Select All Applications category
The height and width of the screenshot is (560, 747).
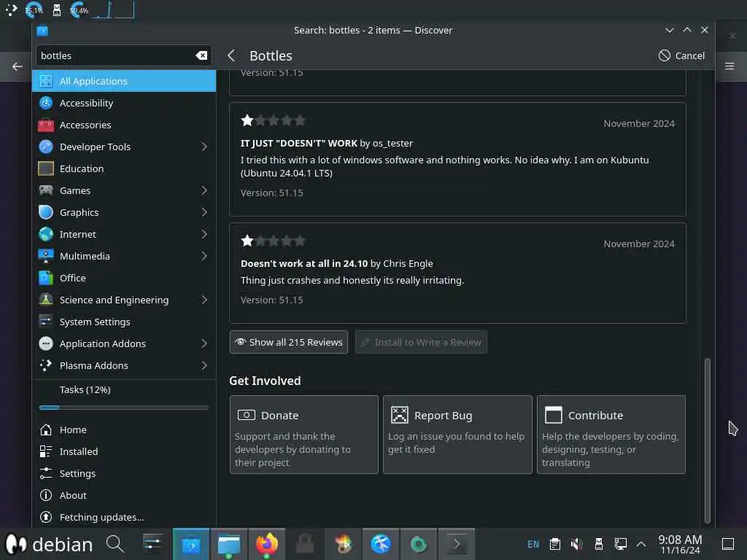tap(124, 81)
